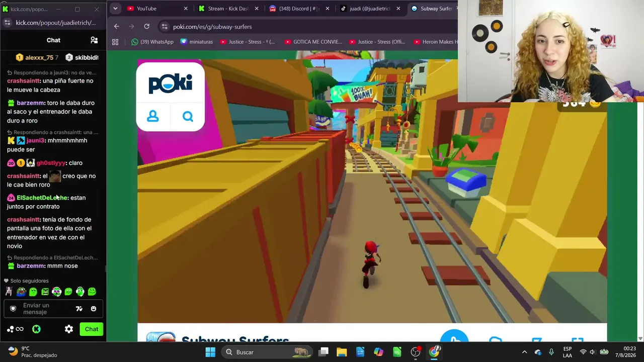
Task: Click the Chrome taskbar icon
Action: pyautogui.click(x=434, y=352)
